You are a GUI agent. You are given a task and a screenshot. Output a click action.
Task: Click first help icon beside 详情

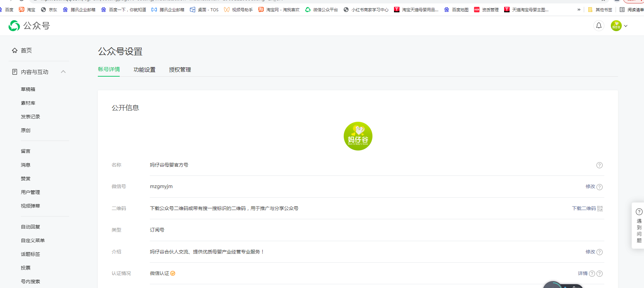coord(592,274)
